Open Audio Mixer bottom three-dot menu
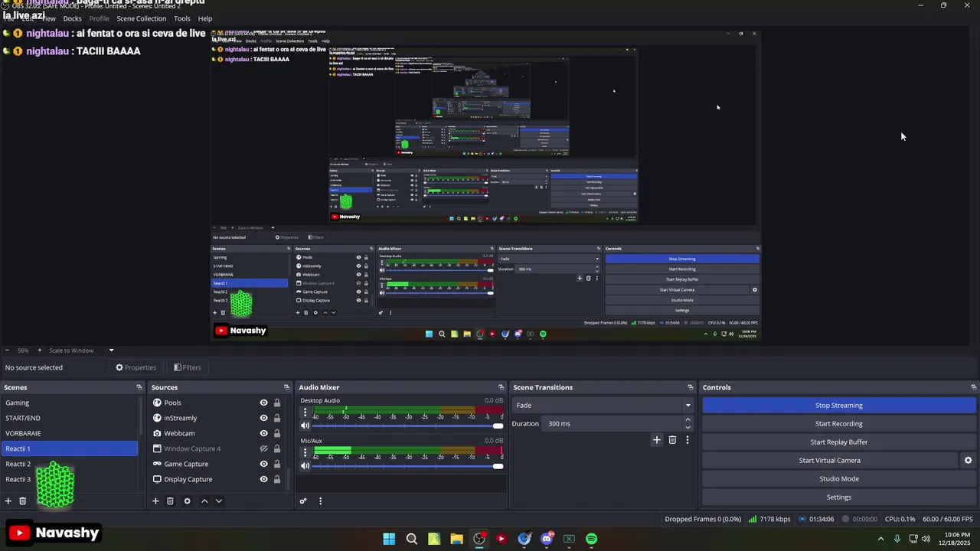This screenshot has width=980, height=551. pyautogui.click(x=320, y=501)
